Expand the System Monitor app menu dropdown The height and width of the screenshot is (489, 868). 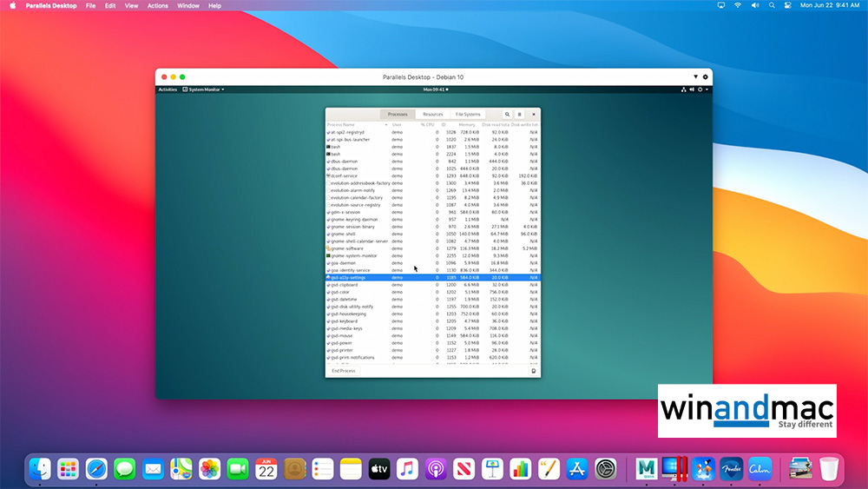[x=203, y=89]
